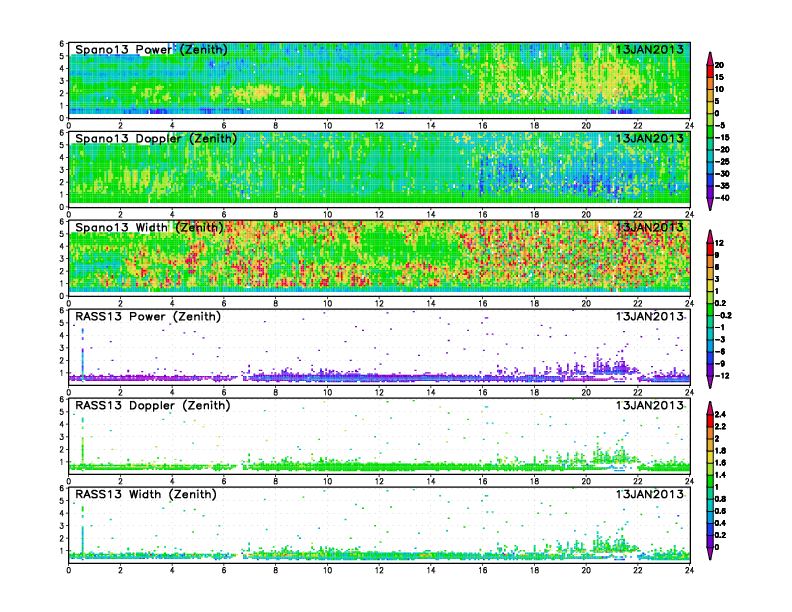Click hour tick '8' under RASS13 Doppler panel

point(276,481)
